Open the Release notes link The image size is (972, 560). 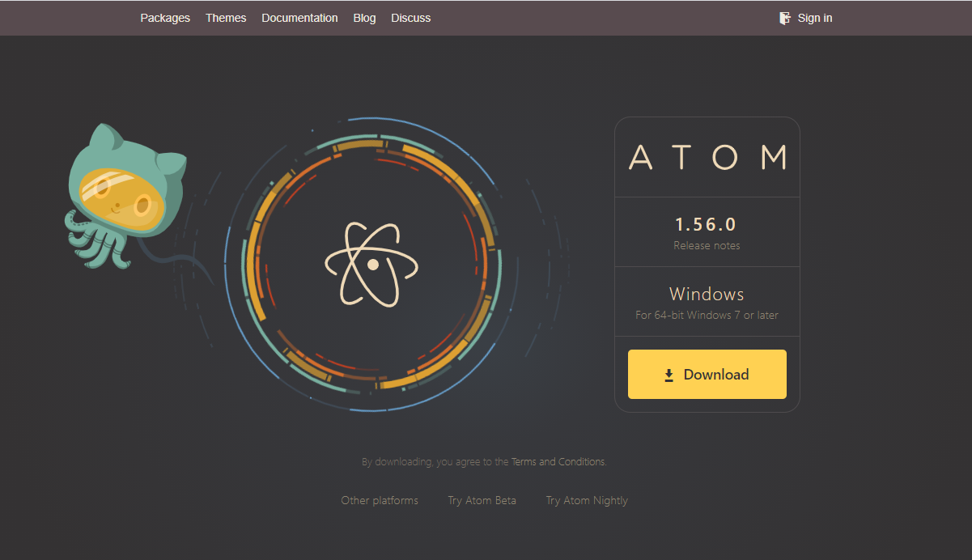click(x=707, y=245)
